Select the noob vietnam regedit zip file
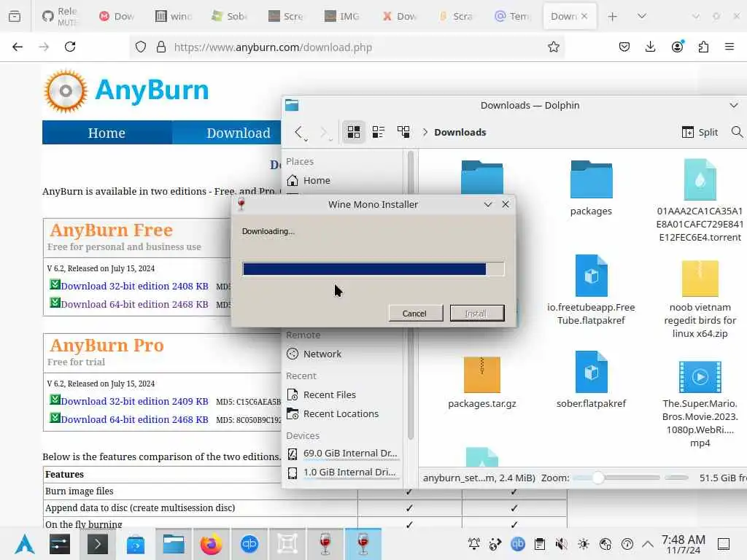Screen dimensions: 747x560 [700, 299]
